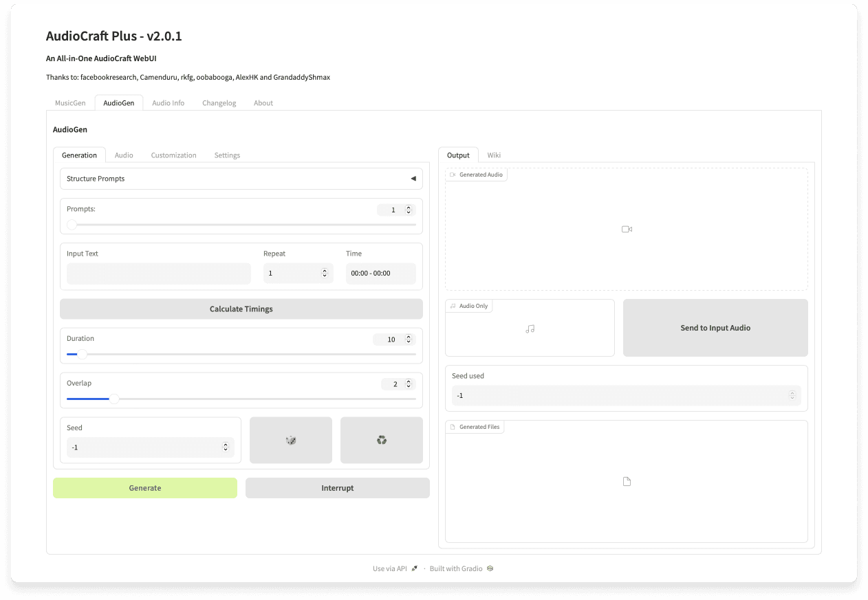Click the recycle reuse seed button
The height and width of the screenshot is (600, 868).
(382, 440)
